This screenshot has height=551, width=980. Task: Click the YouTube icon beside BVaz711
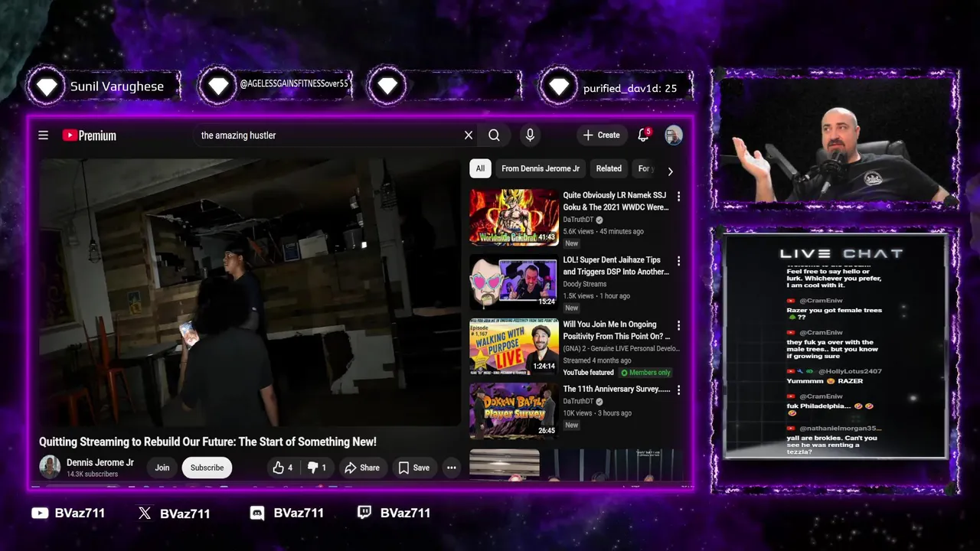point(40,513)
